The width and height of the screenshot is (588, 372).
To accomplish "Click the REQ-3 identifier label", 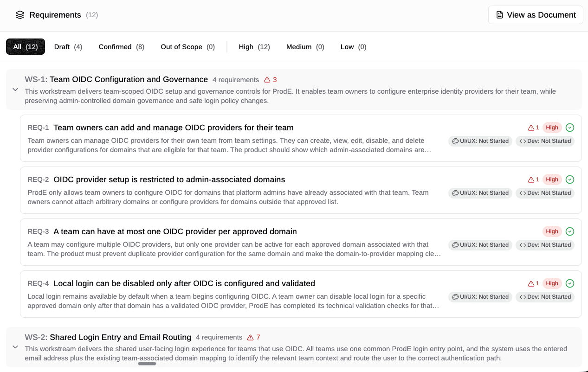I will tap(38, 231).
